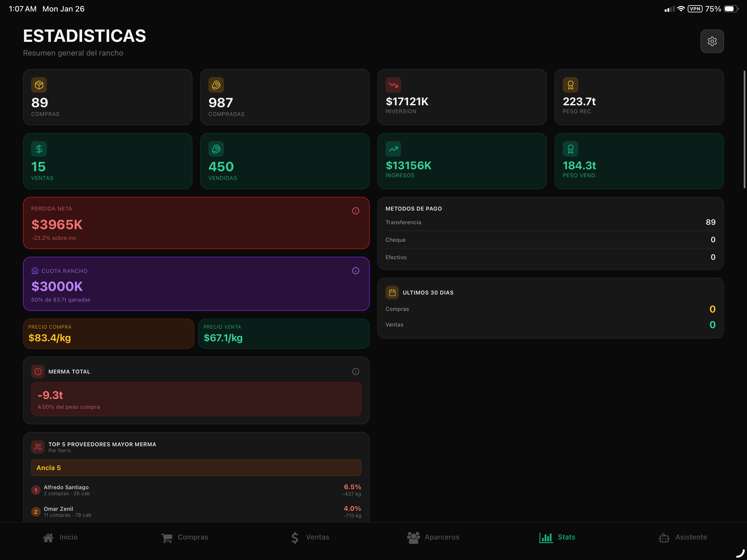Tap rank 1 badge for Alfredo Santiago
The height and width of the screenshot is (560, 747).
click(36, 490)
